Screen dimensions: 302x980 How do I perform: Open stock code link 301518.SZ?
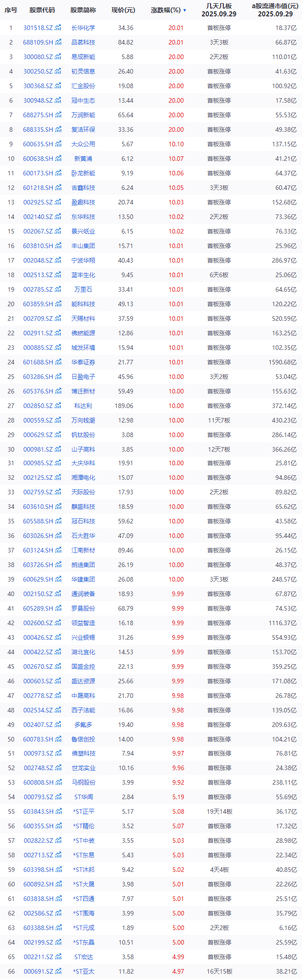[38, 28]
